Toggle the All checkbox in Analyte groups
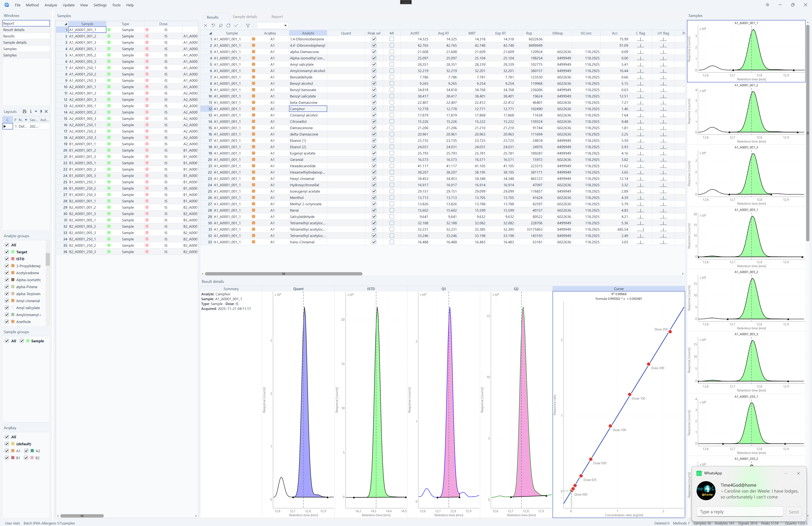Screen dimensions: 812x526 click(x=7, y=245)
